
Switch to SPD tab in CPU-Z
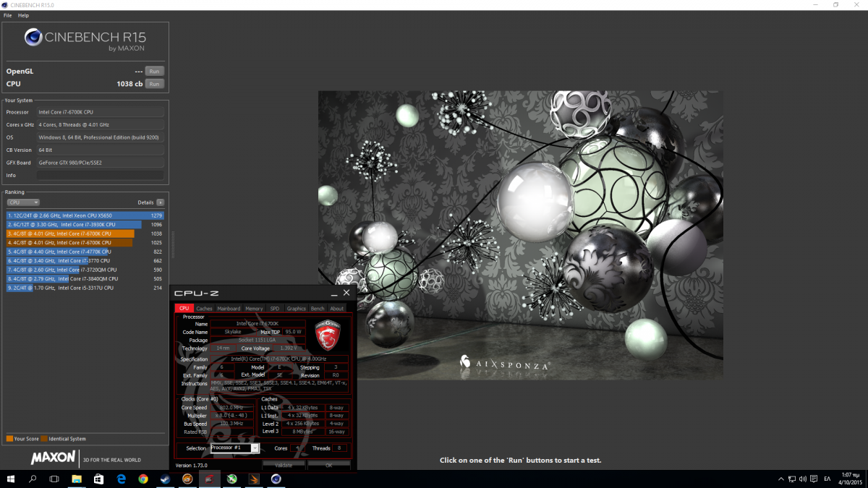click(274, 309)
